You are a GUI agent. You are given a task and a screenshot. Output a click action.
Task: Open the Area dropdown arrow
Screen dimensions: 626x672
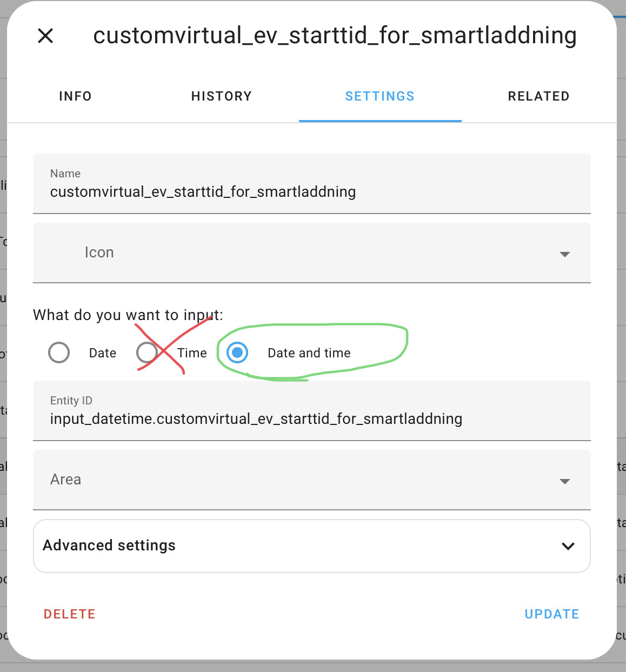[564, 481]
